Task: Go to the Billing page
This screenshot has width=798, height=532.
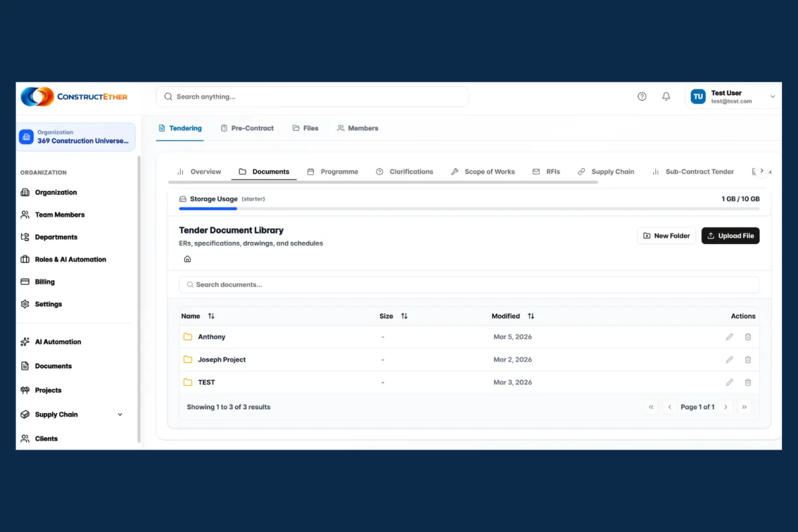Action: [38, 282]
